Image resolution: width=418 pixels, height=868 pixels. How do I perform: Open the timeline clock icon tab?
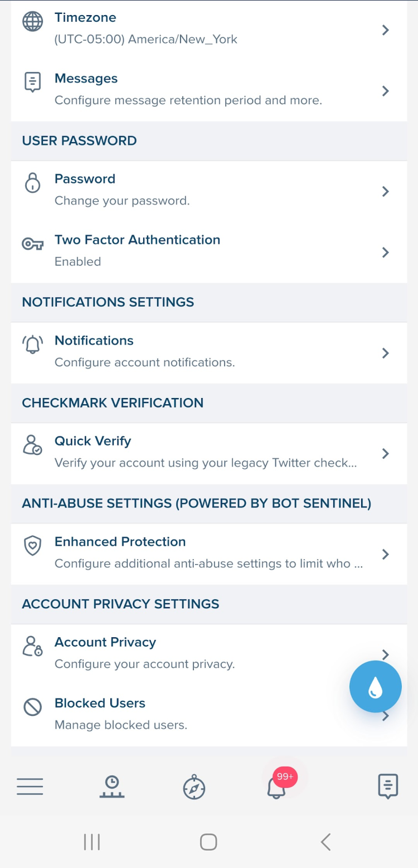[x=112, y=787]
